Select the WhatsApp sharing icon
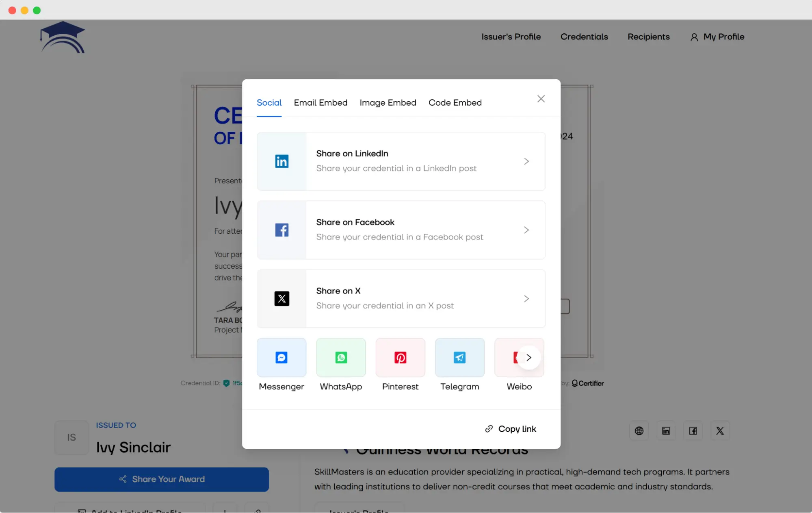Viewport: 812px width, 513px height. point(341,357)
